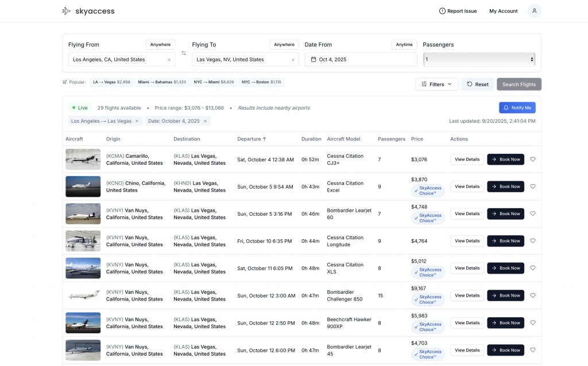Remove the Los Angeles → Las Vegas filter chip
The height and width of the screenshot is (366, 588).
click(137, 121)
